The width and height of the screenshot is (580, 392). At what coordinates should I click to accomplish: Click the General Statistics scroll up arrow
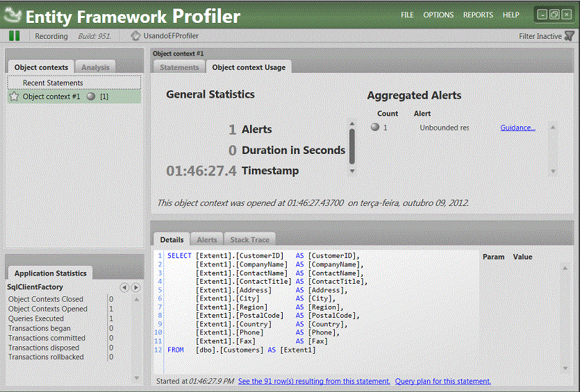351,123
